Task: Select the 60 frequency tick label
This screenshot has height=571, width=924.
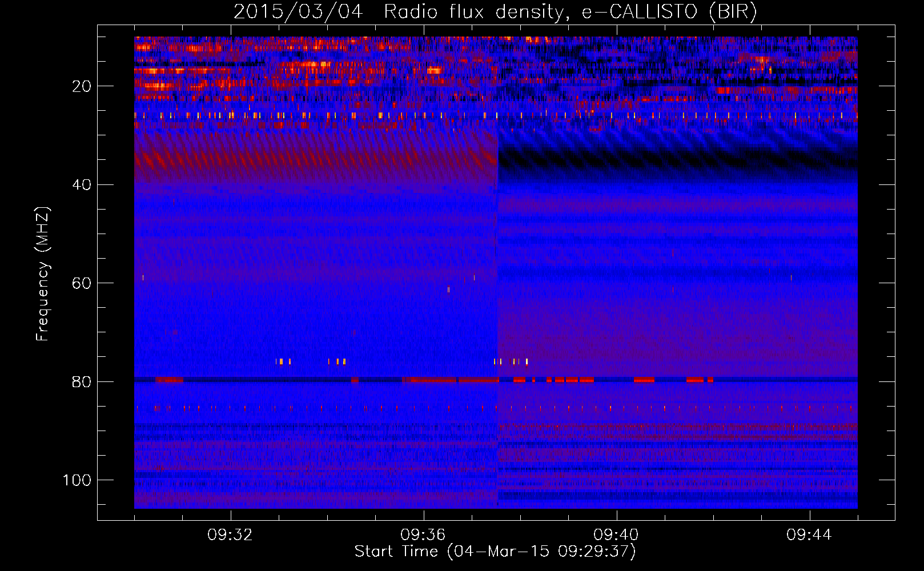Action: 82,283
